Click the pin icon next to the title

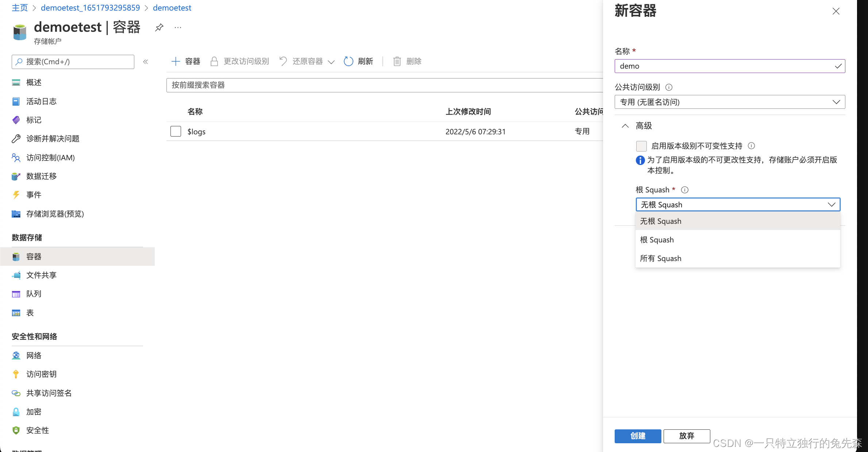[x=159, y=27]
